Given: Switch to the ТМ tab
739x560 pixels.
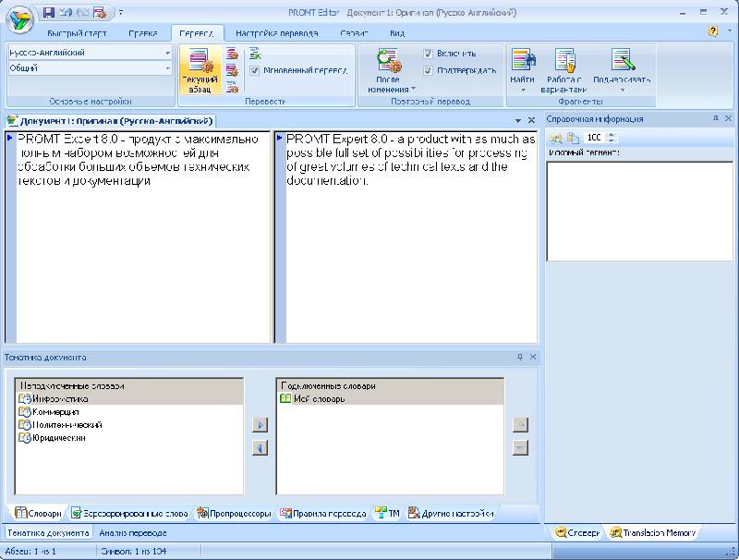Looking at the screenshot, I should 387,514.
